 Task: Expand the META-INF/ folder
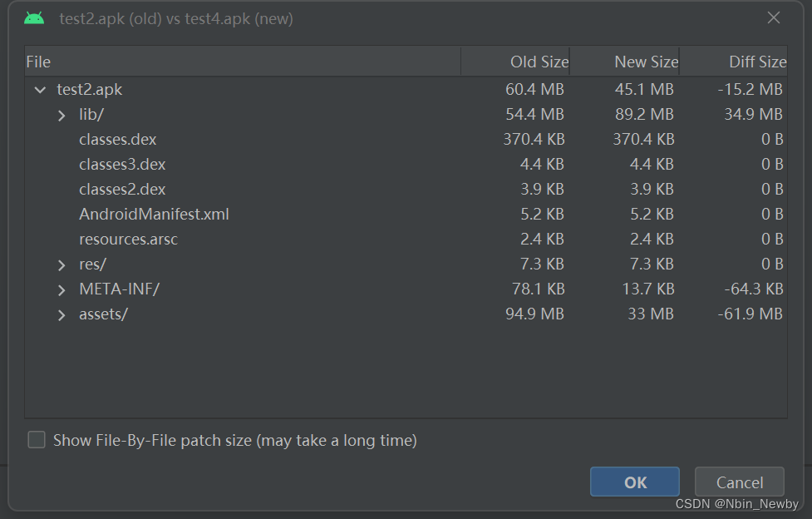tap(62, 289)
